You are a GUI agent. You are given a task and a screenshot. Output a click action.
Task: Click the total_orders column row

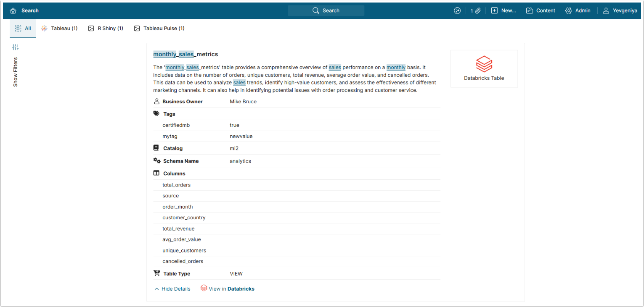coord(297,185)
